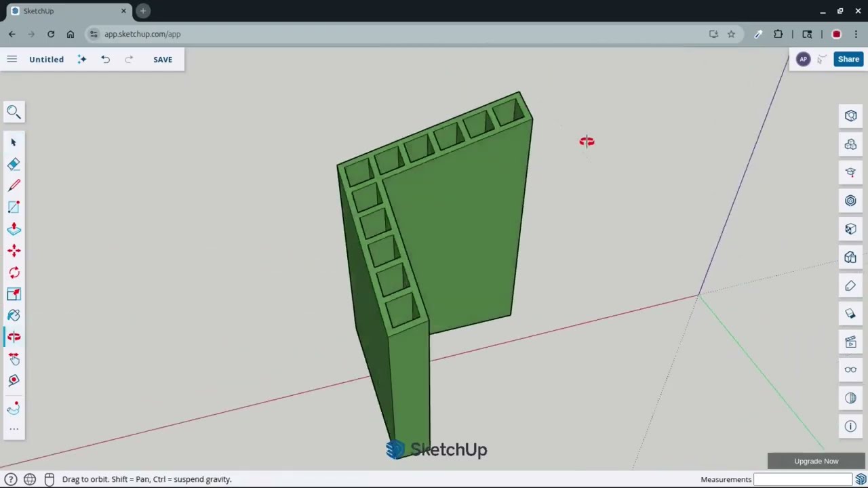Open the Scenes clapperboard panel

(x=850, y=342)
